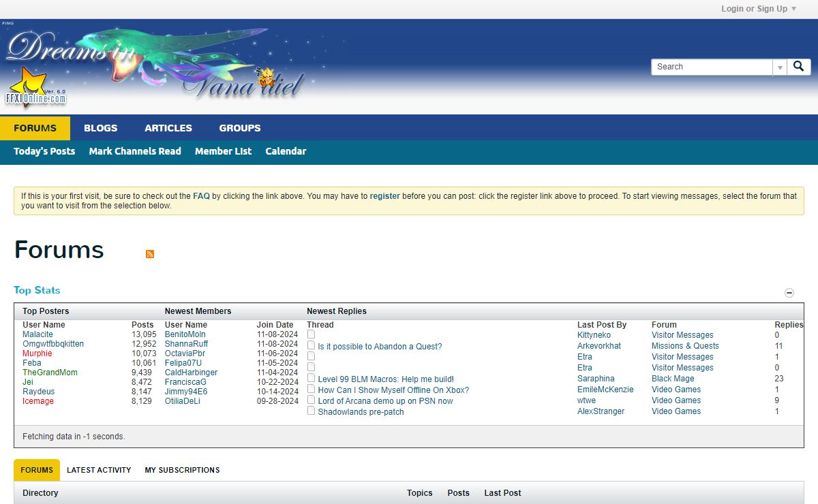Click the Directory column header
818x504 pixels.
click(40, 493)
